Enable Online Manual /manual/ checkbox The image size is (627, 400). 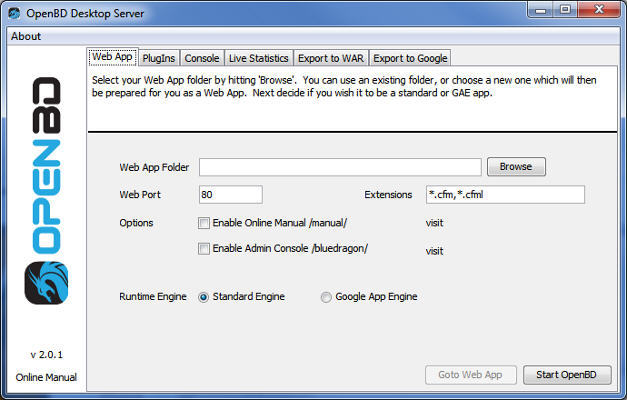click(205, 223)
